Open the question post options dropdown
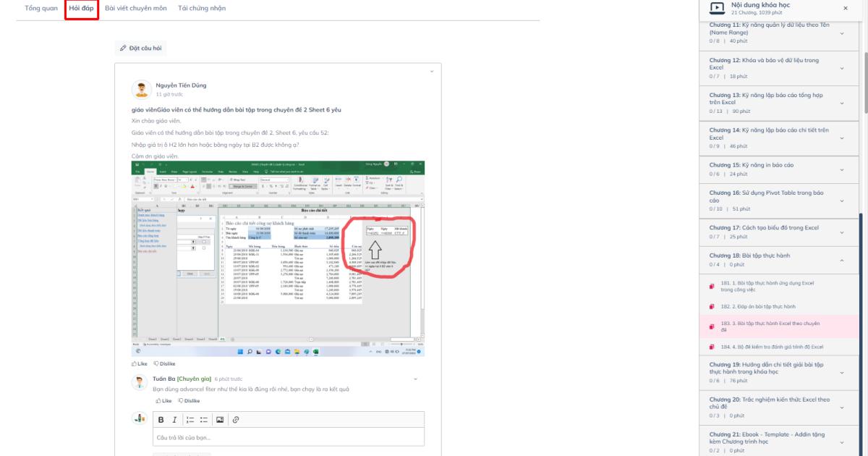The height and width of the screenshot is (456, 868). (x=431, y=70)
